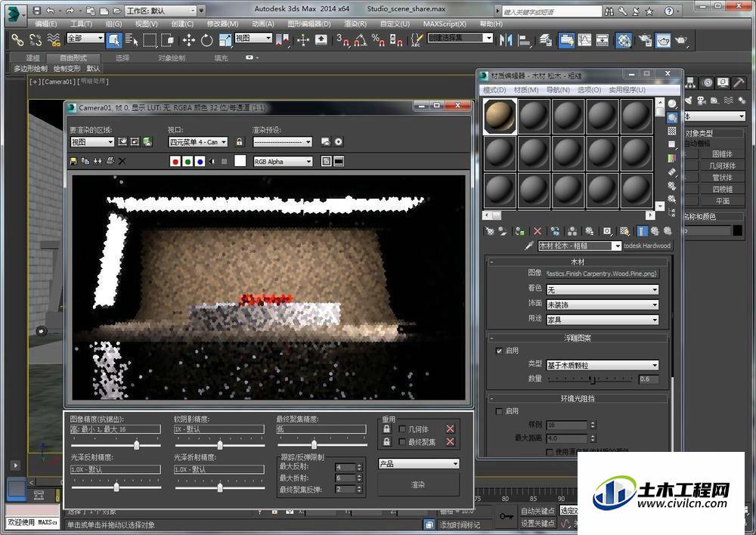
Task: Open the 饰面 dropdown set to 未装饰
Action: coord(603,305)
